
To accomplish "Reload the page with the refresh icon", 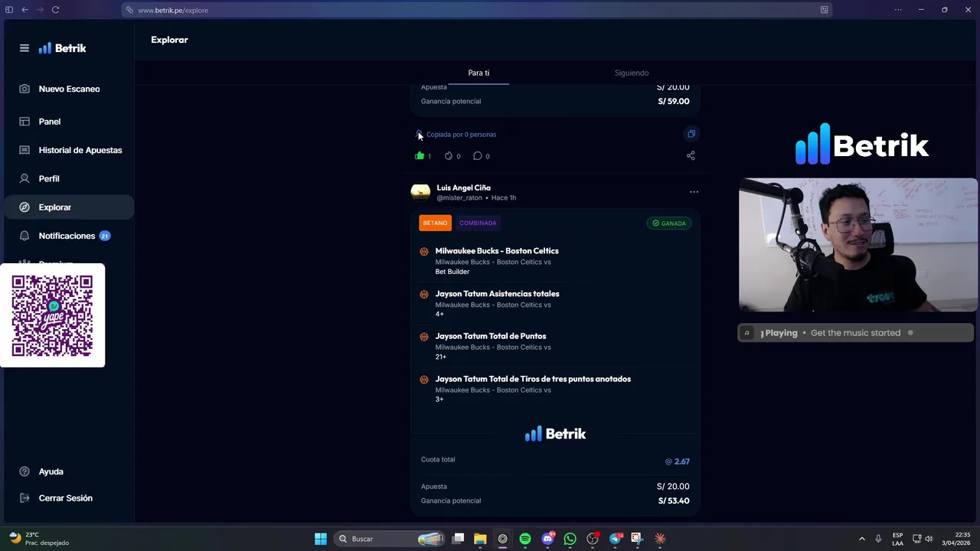I will (x=55, y=10).
